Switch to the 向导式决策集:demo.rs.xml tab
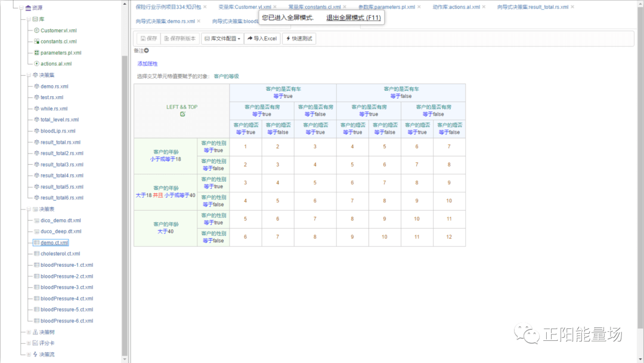This screenshot has height=363, width=644. pos(165,21)
